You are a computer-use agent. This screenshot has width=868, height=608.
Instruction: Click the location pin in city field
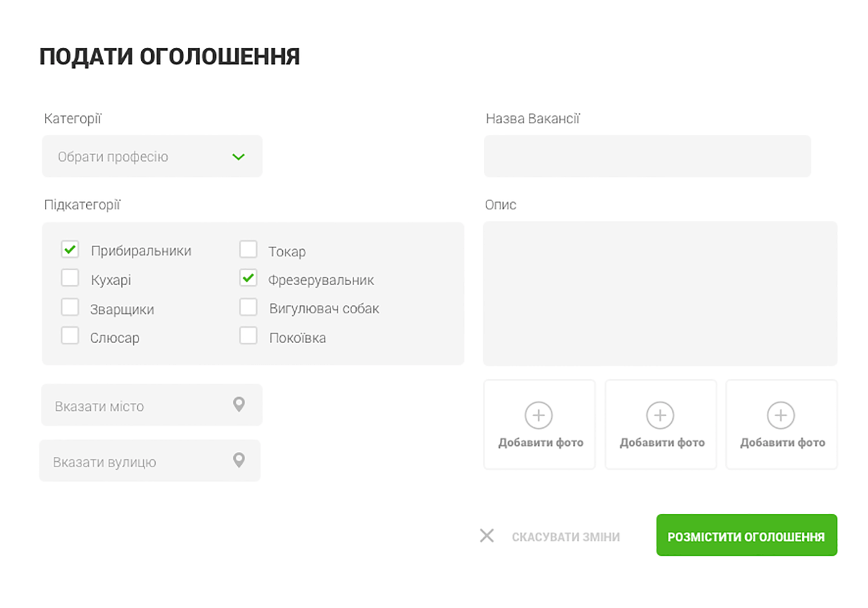click(x=239, y=404)
